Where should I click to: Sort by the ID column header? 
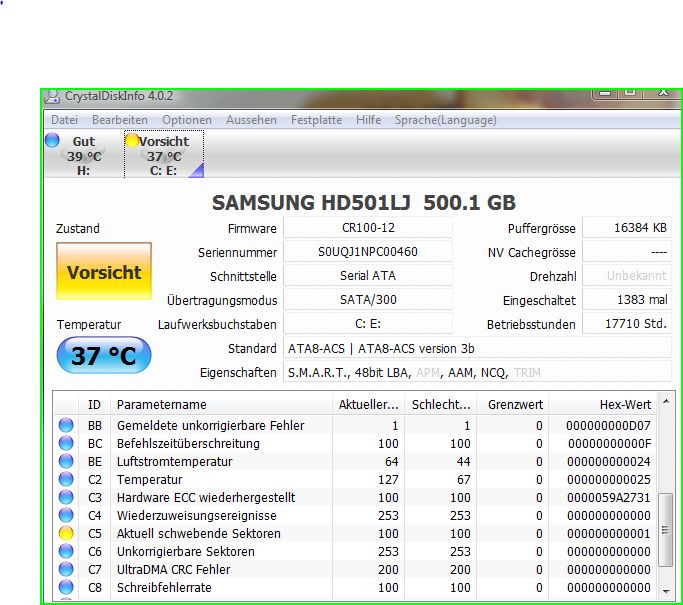[95, 404]
